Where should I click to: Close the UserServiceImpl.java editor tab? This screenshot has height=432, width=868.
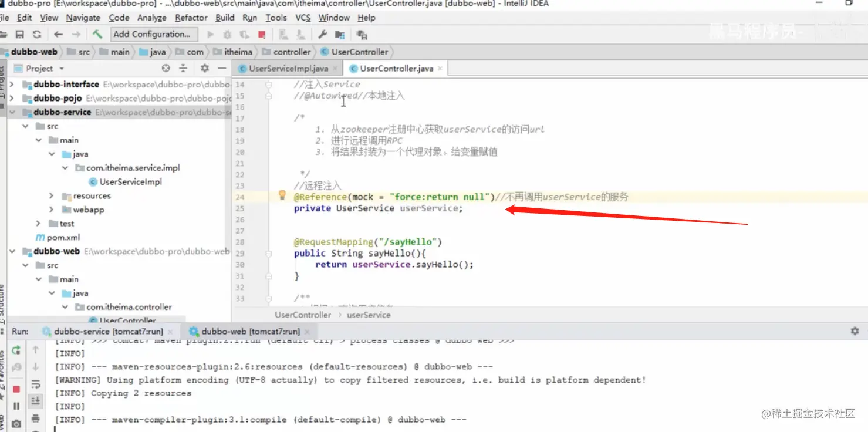point(334,69)
